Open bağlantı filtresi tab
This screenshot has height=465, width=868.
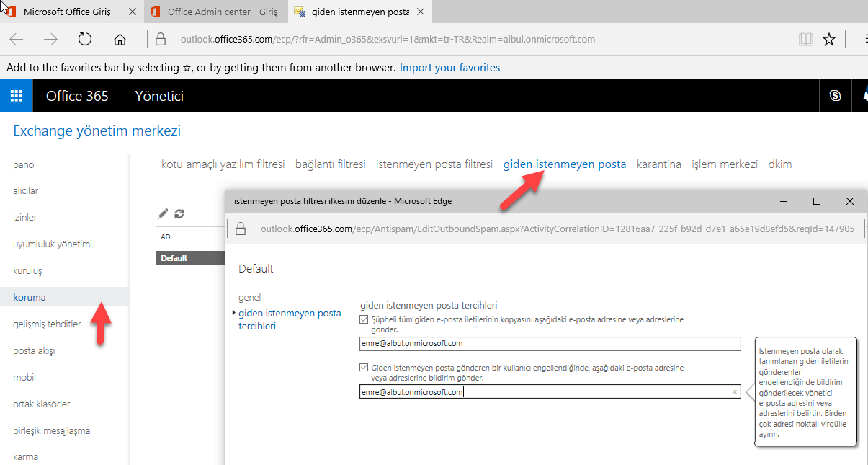point(331,164)
